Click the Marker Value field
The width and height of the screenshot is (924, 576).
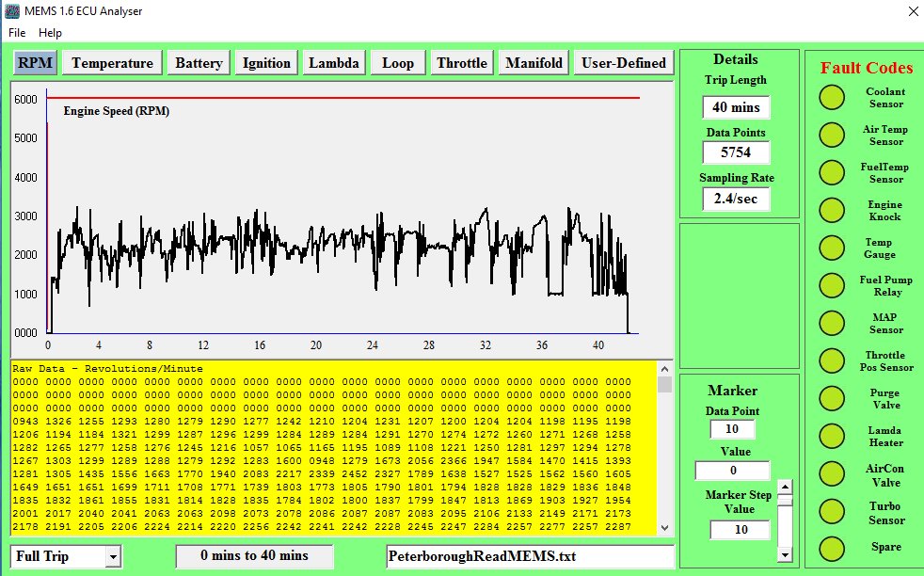pyautogui.click(x=732, y=471)
